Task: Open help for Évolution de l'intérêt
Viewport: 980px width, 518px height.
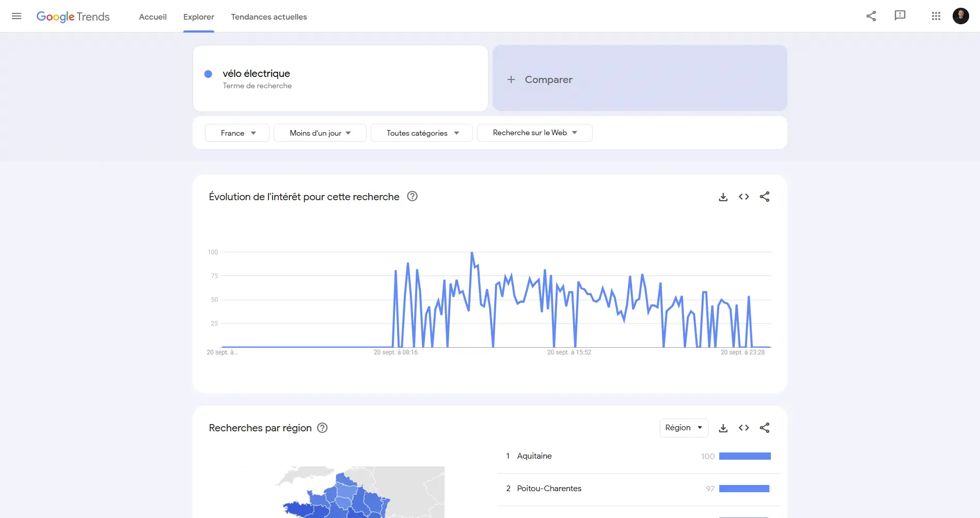Action: tap(412, 197)
